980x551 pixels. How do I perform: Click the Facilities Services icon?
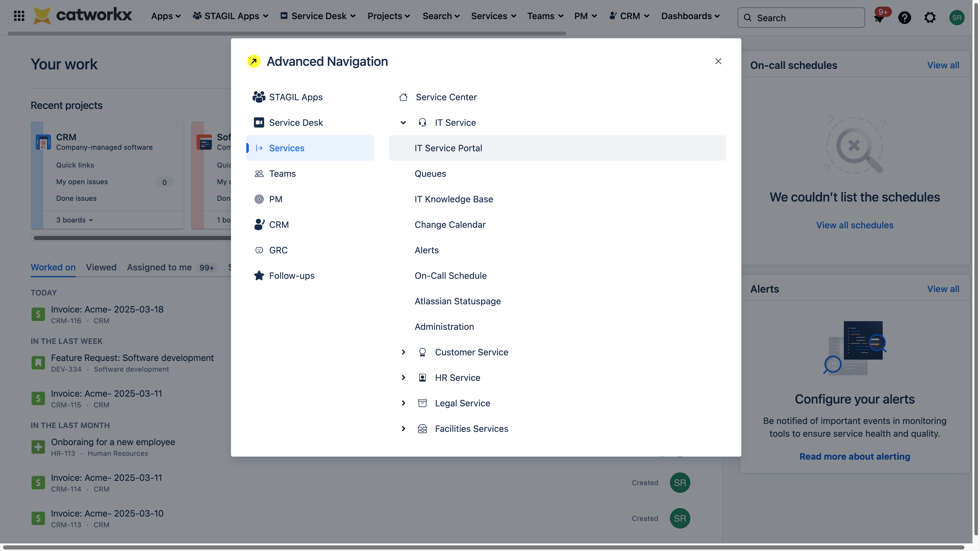tap(422, 429)
